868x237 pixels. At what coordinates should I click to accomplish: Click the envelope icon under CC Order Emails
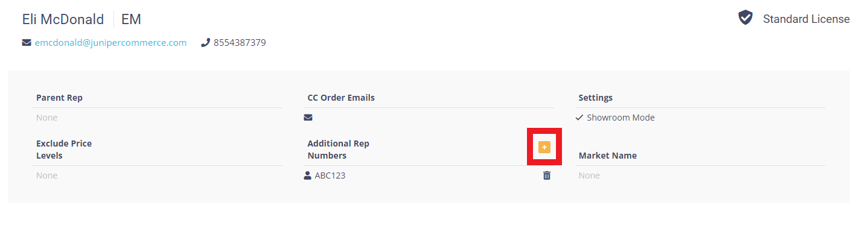point(308,118)
